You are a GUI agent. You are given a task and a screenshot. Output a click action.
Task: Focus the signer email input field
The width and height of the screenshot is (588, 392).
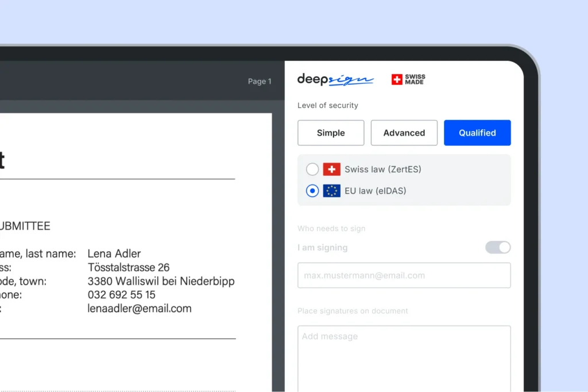tap(404, 275)
